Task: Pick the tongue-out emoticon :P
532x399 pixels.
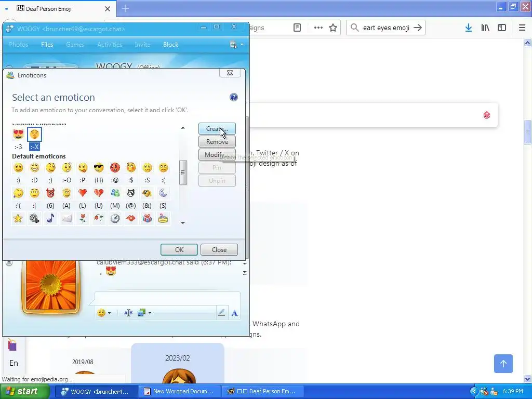Action: (83, 168)
